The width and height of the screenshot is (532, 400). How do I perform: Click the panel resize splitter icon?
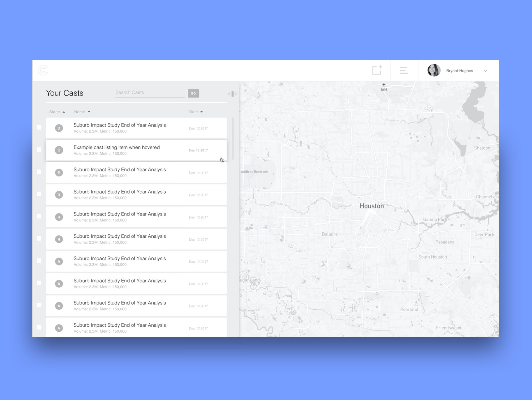pos(232,94)
